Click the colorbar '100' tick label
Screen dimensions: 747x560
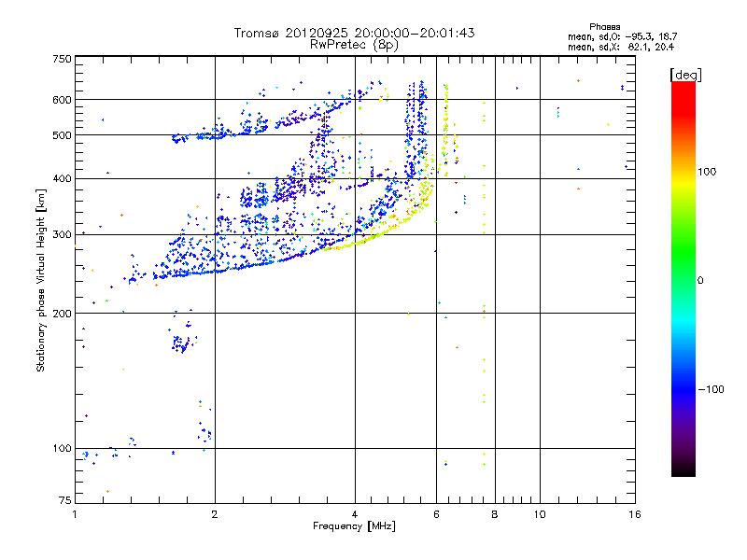pyautogui.click(x=707, y=172)
